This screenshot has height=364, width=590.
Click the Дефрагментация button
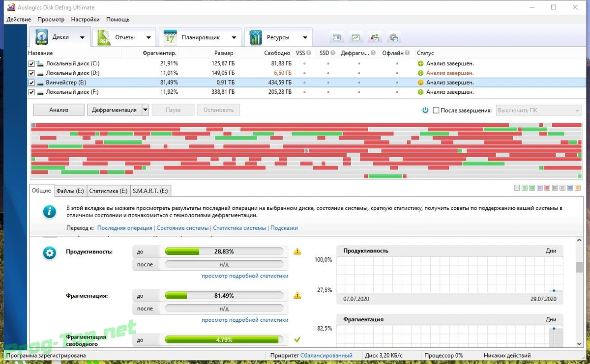click(114, 110)
